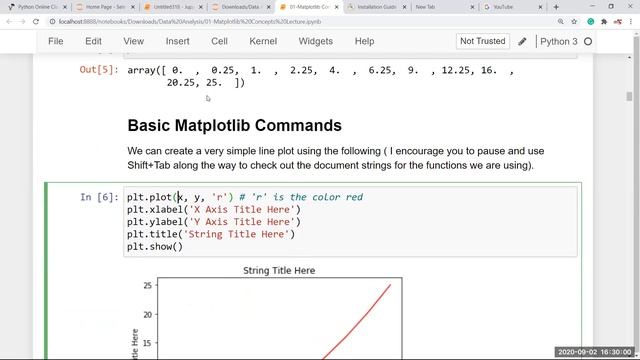This screenshot has width=640, height=360.
Task: Click the zoom magnifier icon in address bar
Action: coord(560,22)
